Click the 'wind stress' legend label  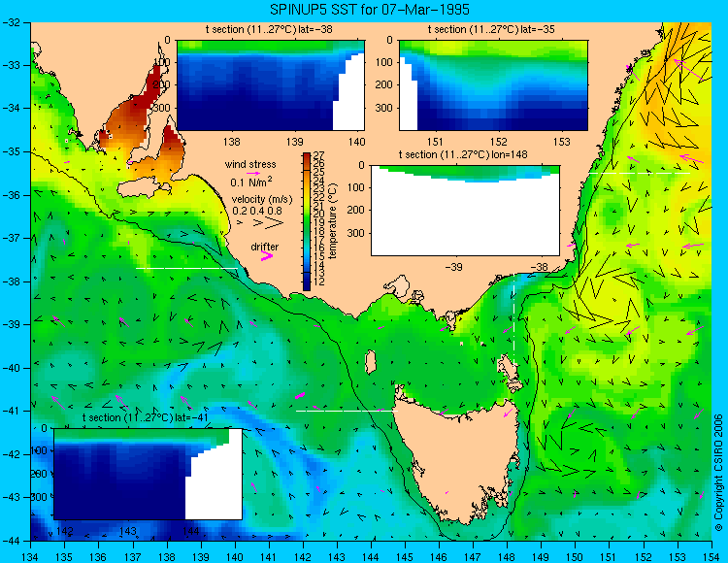click(250, 164)
